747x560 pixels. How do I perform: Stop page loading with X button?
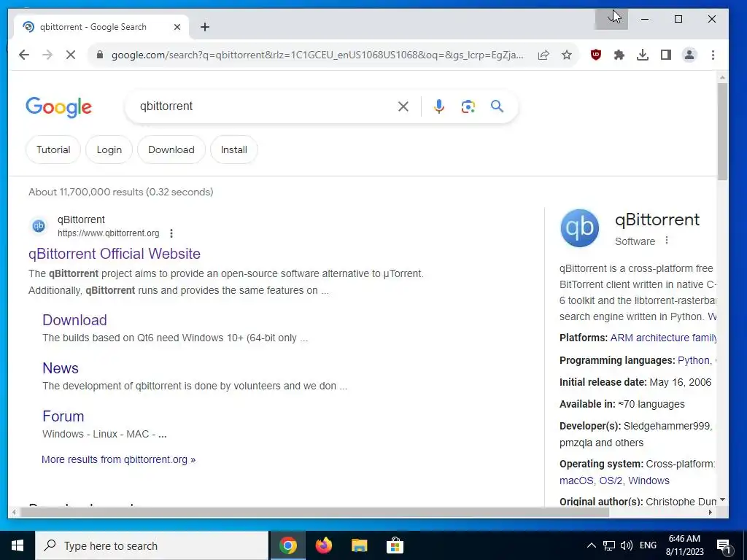pos(71,55)
